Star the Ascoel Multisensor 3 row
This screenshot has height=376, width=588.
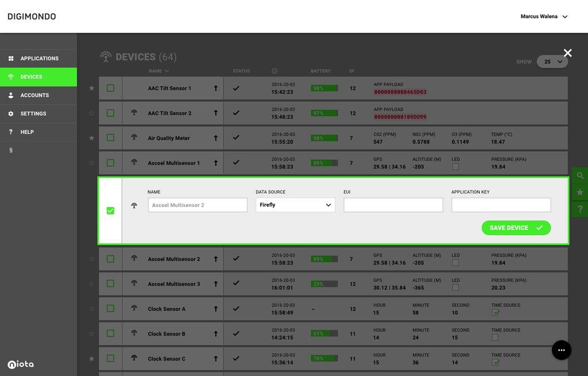pos(91,284)
